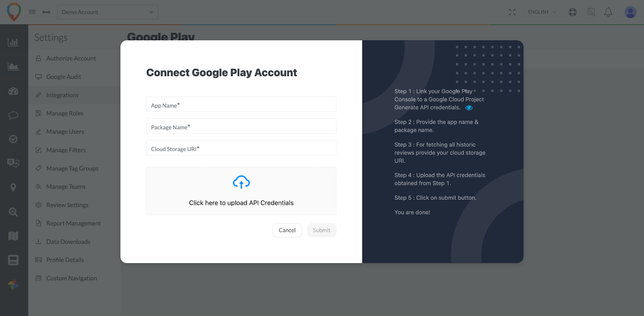This screenshot has width=644, height=316.
Task: Focus the App Name input field
Action: 241,105
